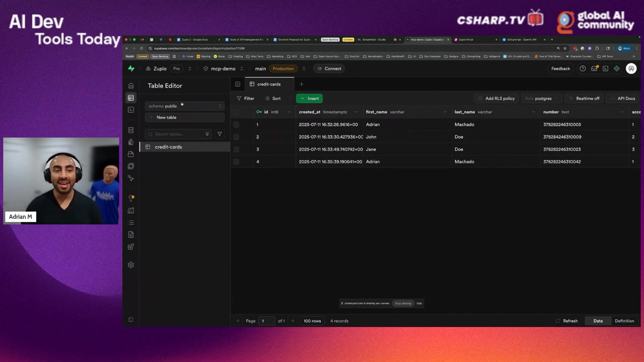Open the last_name column header menu
Image resolution: width=644 pixels, height=362 pixels.
(534, 112)
